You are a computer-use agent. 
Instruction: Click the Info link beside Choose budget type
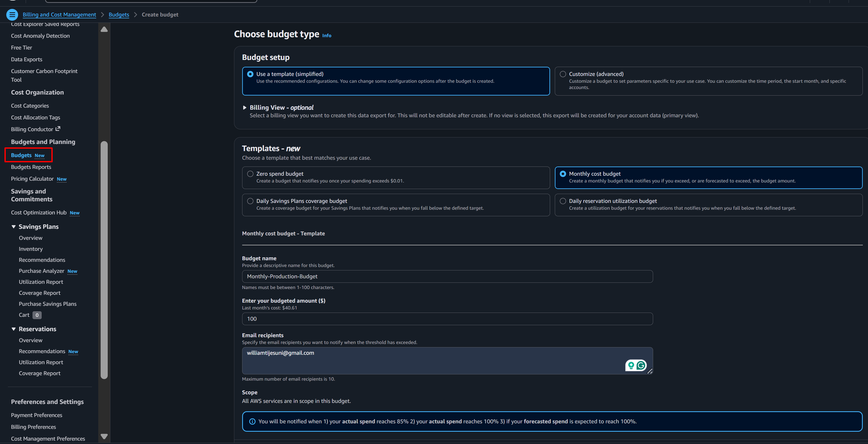click(x=327, y=35)
